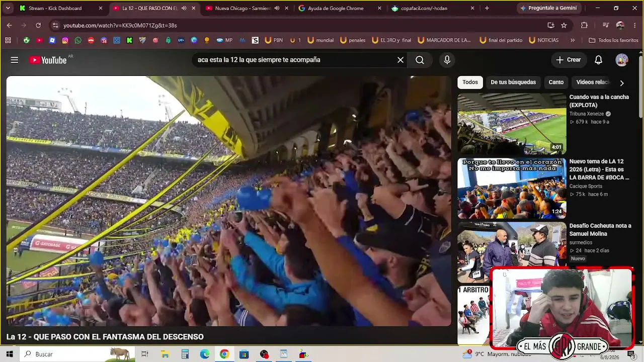644x362 pixels.
Task: Open the Cuando vas a la cancha thumbnail
Action: pos(512,124)
